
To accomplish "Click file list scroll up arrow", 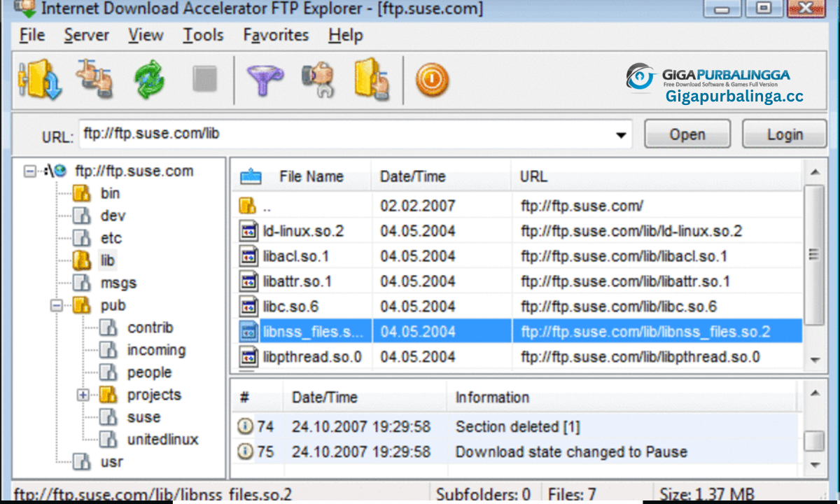I will point(814,171).
